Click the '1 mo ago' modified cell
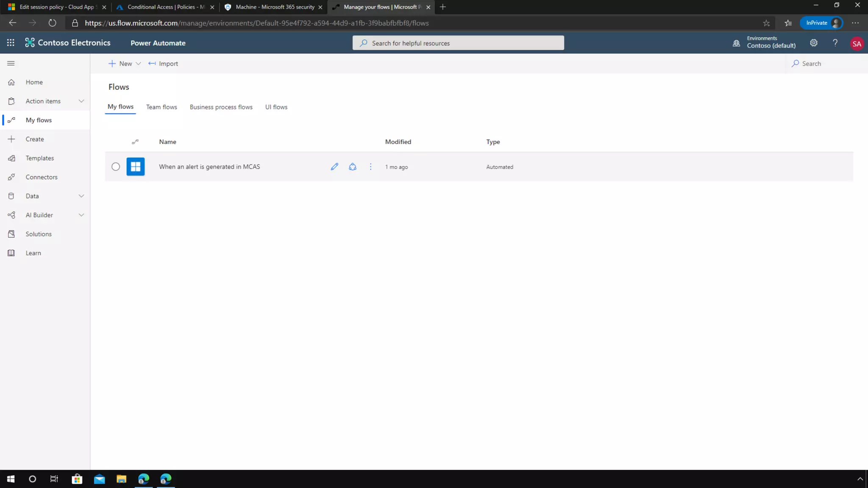This screenshot has height=488, width=868. pos(396,167)
